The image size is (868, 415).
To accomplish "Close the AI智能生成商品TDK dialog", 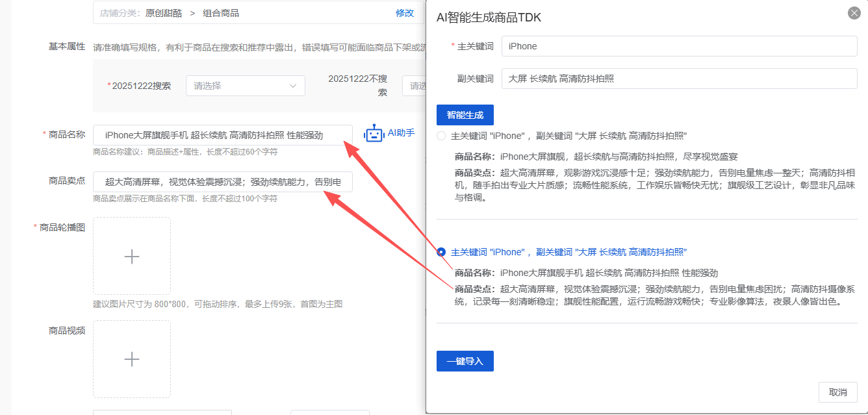I will 854,13.
